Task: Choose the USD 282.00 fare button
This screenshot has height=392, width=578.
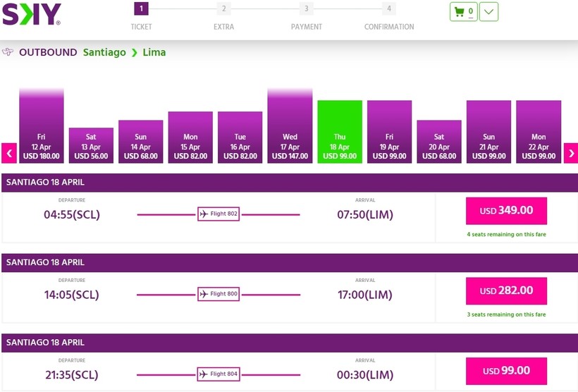Action: tap(506, 290)
